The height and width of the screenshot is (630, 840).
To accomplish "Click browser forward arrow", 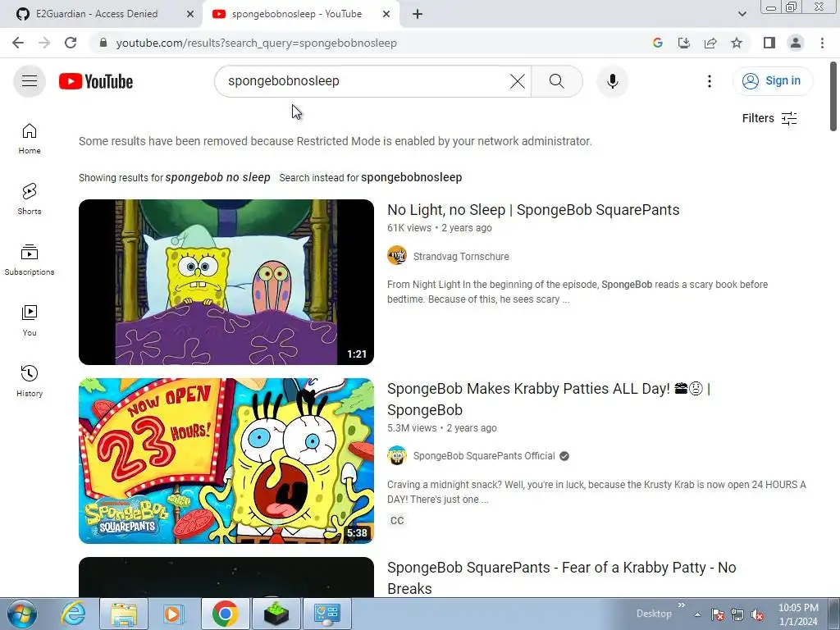I will pos(44,43).
